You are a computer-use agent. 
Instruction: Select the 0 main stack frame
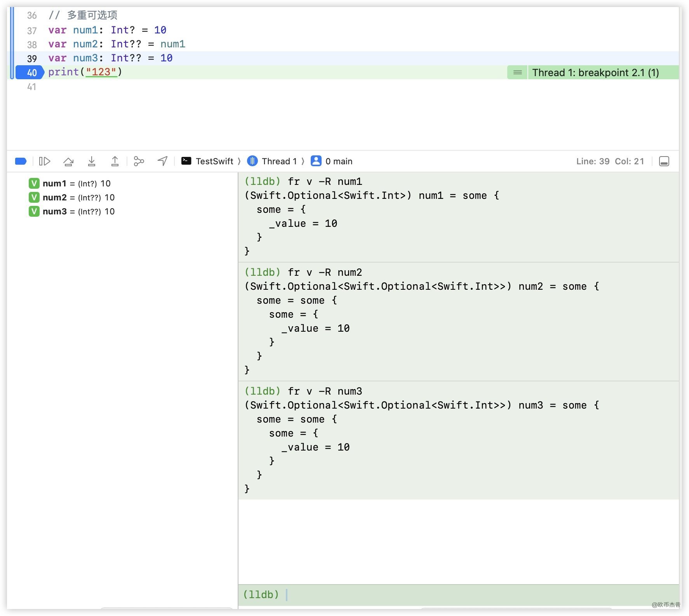(x=332, y=161)
